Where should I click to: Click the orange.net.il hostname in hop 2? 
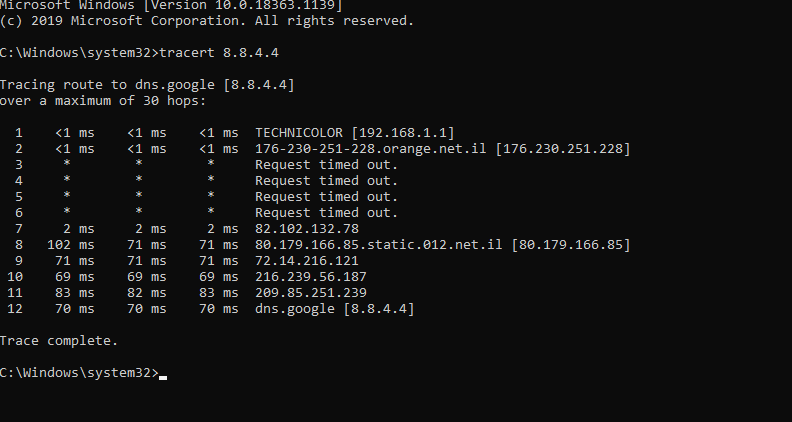[371, 149]
